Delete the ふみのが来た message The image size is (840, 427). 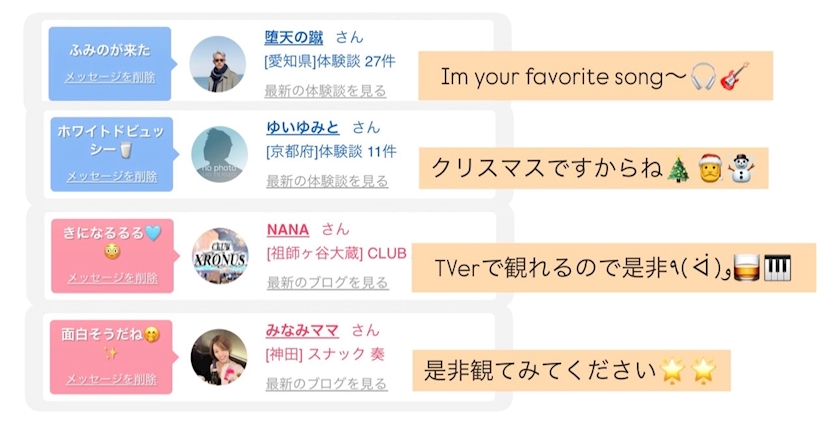(x=110, y=77)
